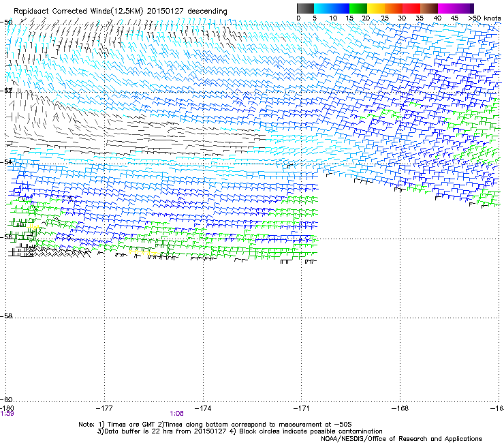Click the -180 longitude axis label
Image resolution: width=504 pixels, height=443 pixels.
7,408
